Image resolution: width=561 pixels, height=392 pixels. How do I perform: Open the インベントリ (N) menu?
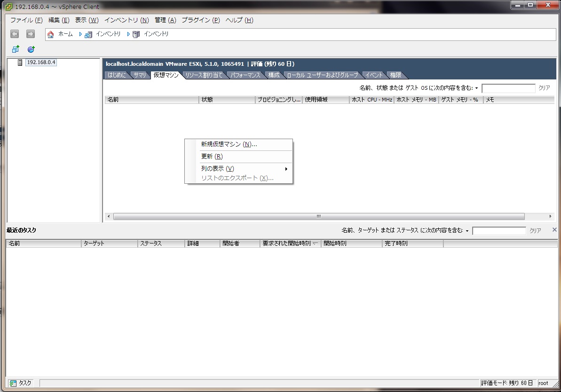point(126,20)
